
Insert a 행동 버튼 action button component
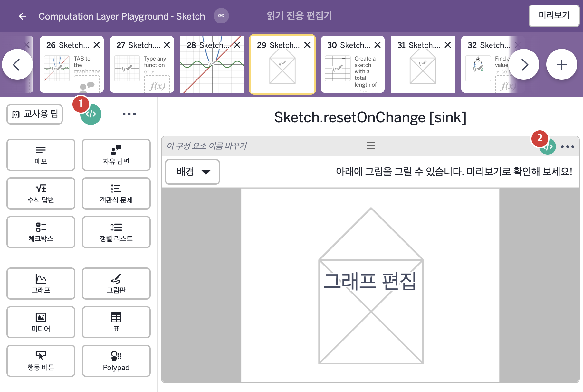click(41, 361)
